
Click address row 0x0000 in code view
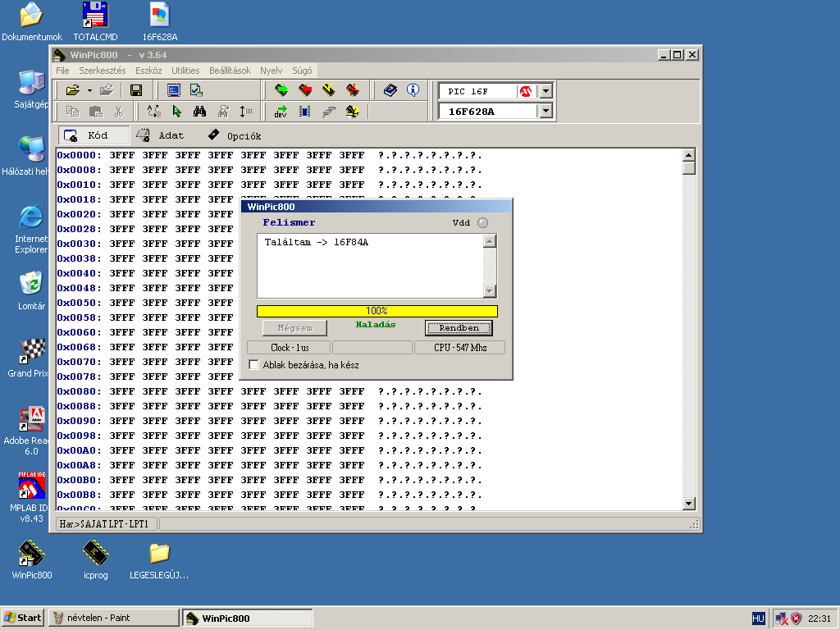tap(269, 155)
